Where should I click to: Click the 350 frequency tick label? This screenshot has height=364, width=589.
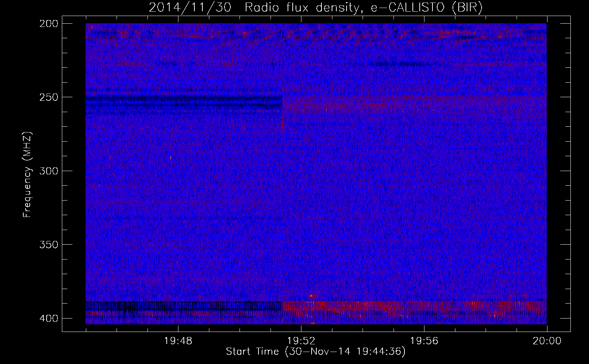tap(49, 245)
